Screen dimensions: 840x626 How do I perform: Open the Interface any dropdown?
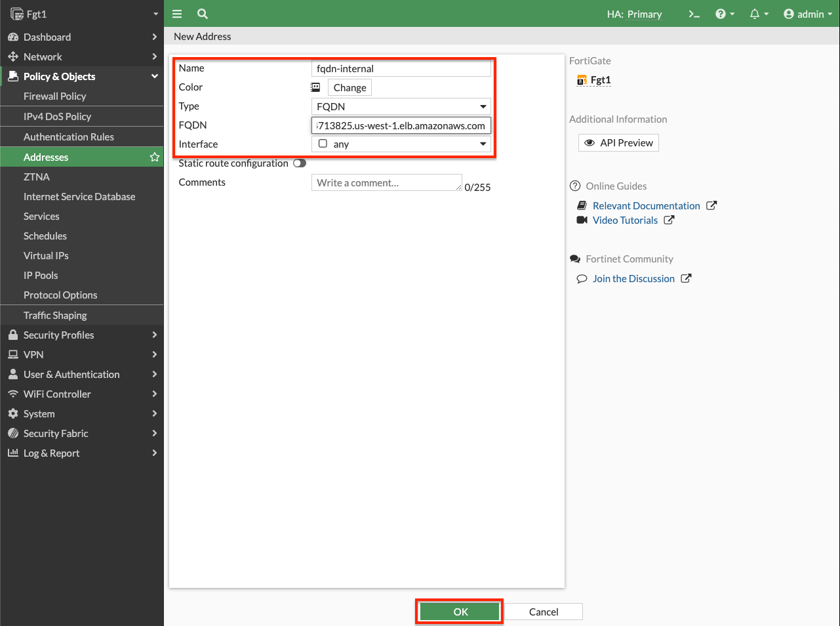[x=401, y=144]
